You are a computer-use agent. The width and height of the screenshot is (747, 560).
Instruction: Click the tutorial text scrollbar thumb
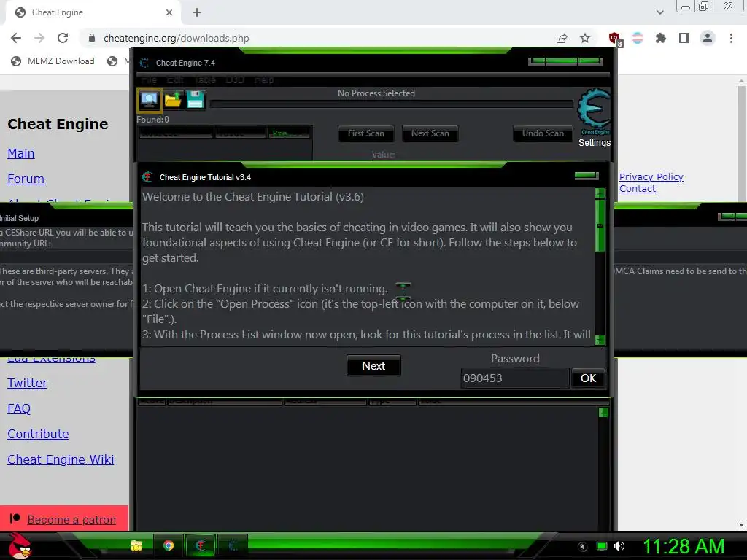point(600,226)
